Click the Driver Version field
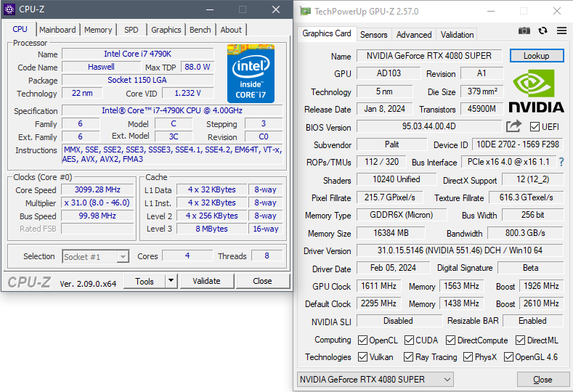This screenshot has width=573, height=392. click(460, 250)
